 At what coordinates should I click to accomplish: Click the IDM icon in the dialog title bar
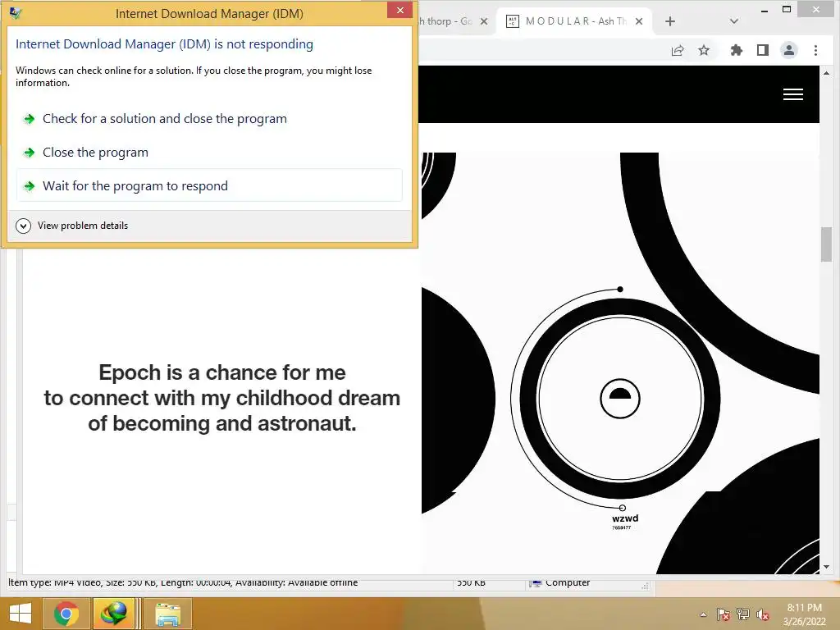15,13
